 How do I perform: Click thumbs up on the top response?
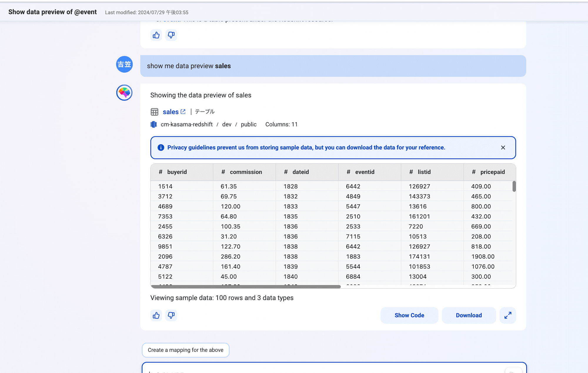point(156,35)
